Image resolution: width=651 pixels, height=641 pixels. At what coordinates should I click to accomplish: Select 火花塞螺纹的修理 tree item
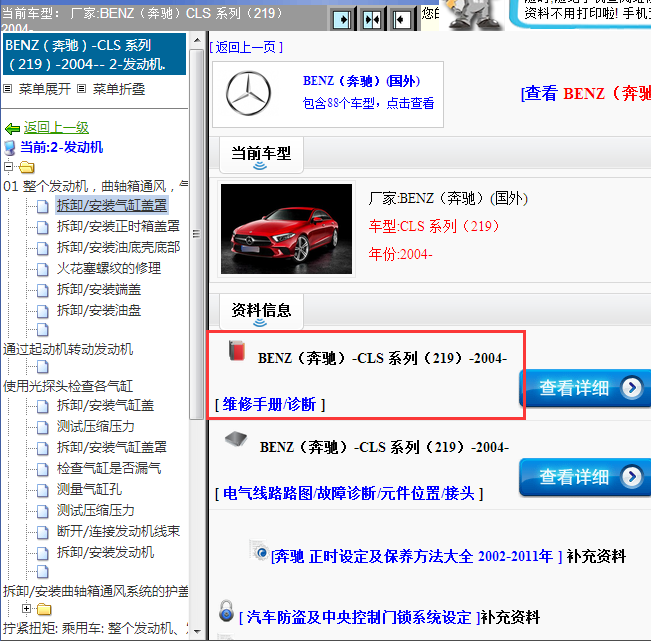[x=109, y=268]
